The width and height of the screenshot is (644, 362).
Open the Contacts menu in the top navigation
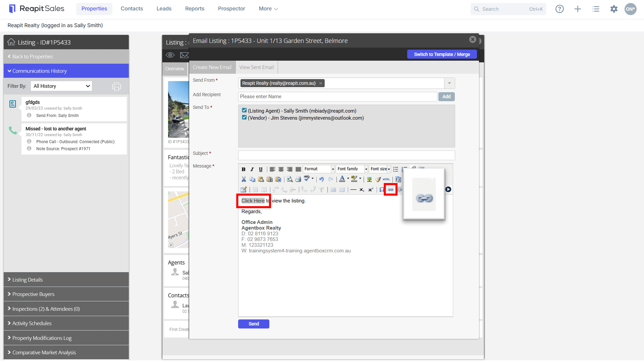[x=132, y=8]
